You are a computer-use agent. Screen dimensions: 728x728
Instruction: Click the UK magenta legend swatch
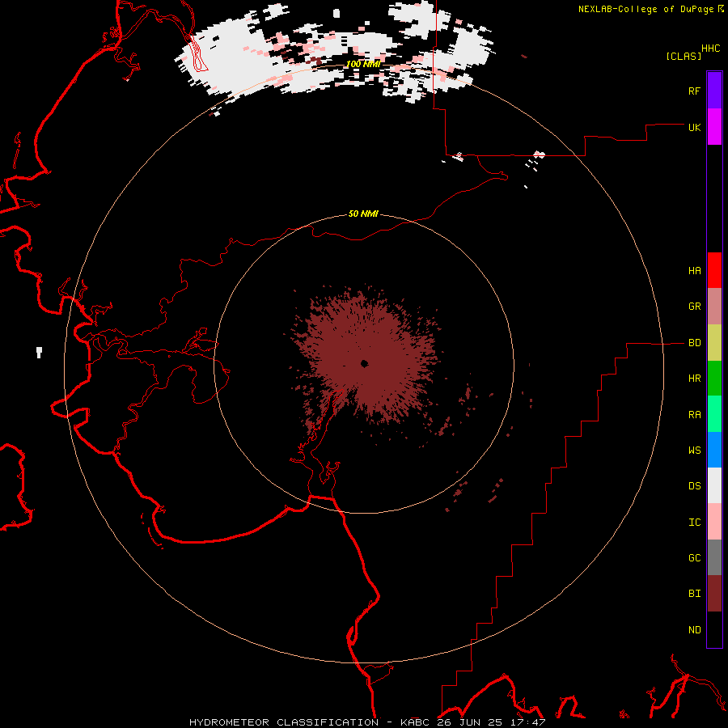click(x=714, y=127)
